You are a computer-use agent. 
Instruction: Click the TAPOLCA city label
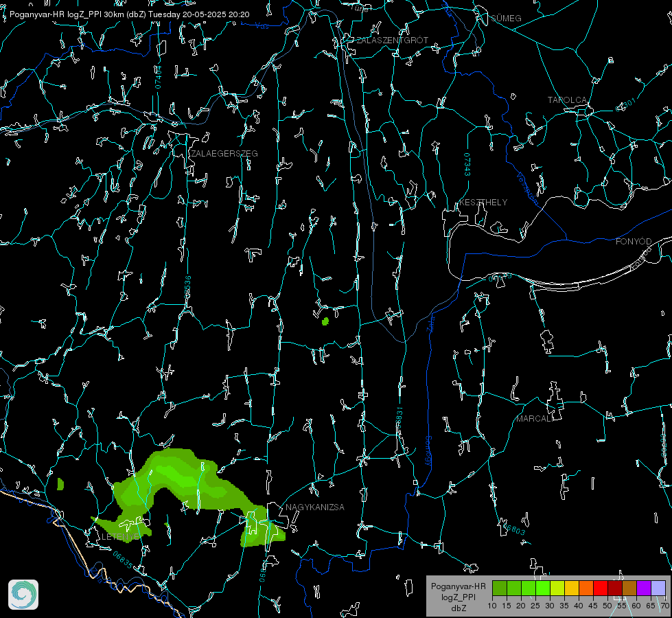[x=567, y=100]
